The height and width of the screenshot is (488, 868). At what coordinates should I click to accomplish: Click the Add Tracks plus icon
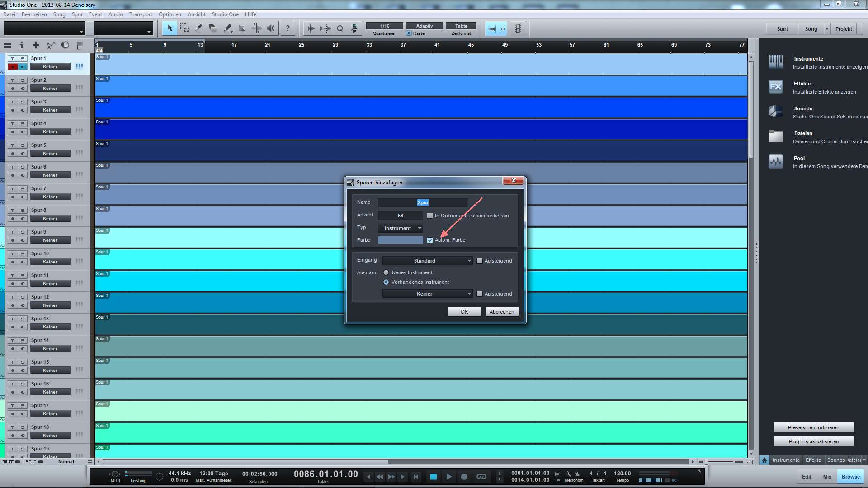pyautogui.click(x=36, y=45)
